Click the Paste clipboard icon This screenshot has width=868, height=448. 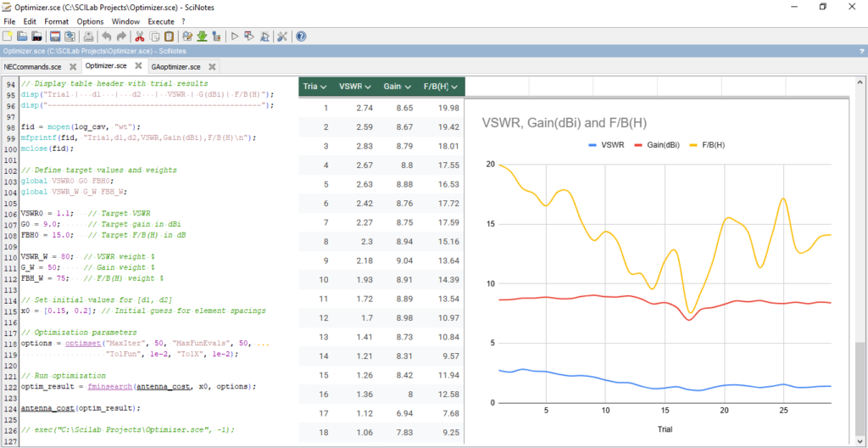pyautogui.click(x=170, y=36)
